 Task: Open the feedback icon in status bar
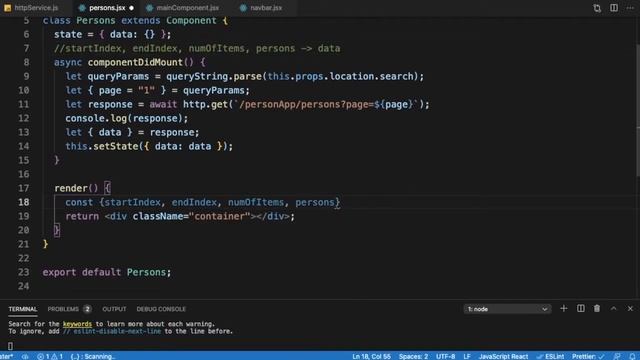[x=617, y=356]
